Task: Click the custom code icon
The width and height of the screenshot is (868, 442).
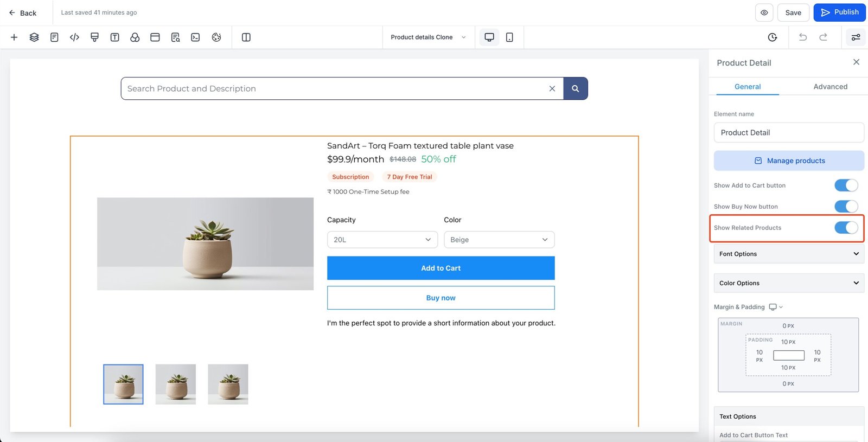Action: click(74, 37)
